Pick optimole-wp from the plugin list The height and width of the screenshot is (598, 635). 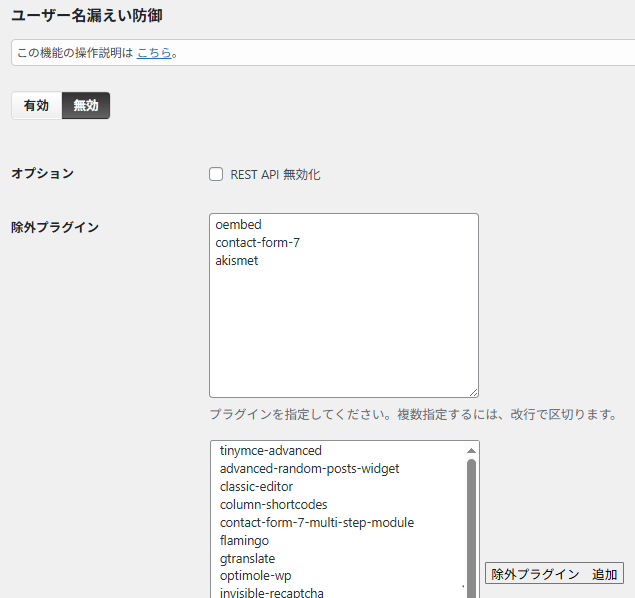click(255, 577)
